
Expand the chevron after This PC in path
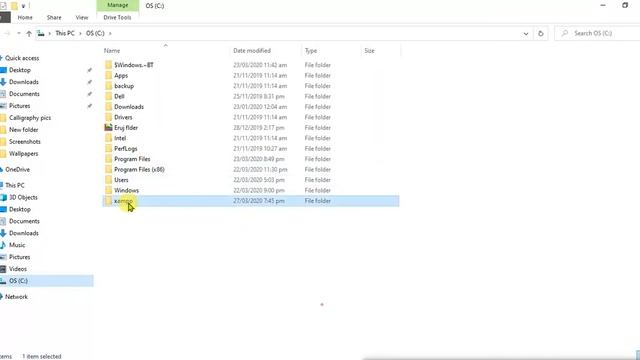80,33
